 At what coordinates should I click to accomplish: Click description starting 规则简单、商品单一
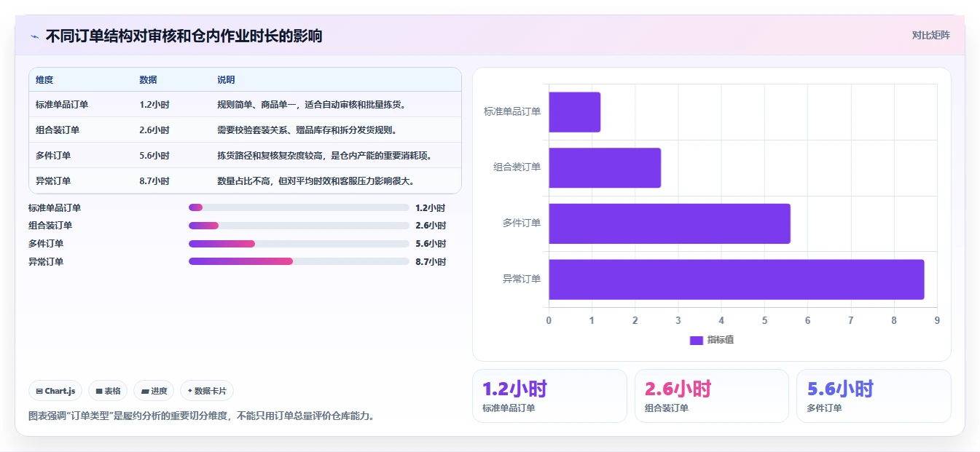click(x=311, y=105)
